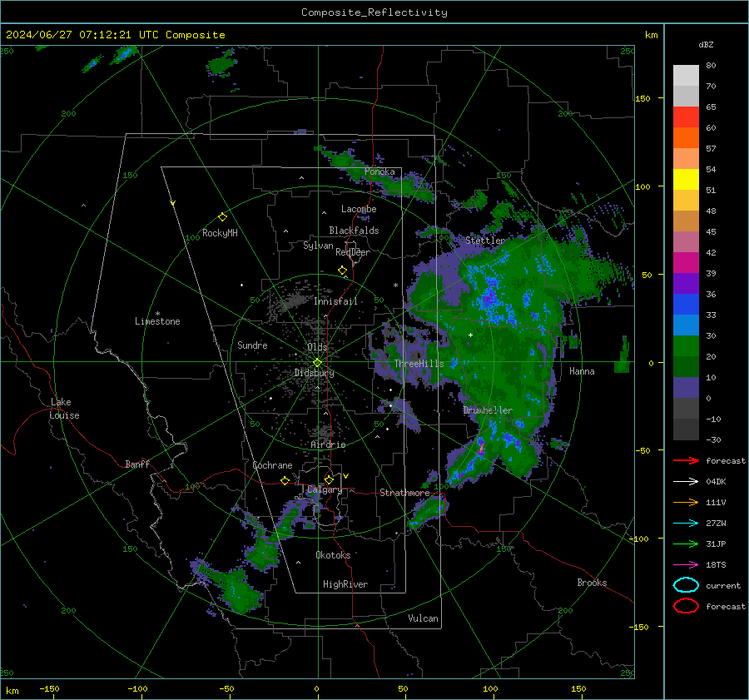
Task: Click the HighRiver town label
Action: pyautogui.click(x=345, y=584)
